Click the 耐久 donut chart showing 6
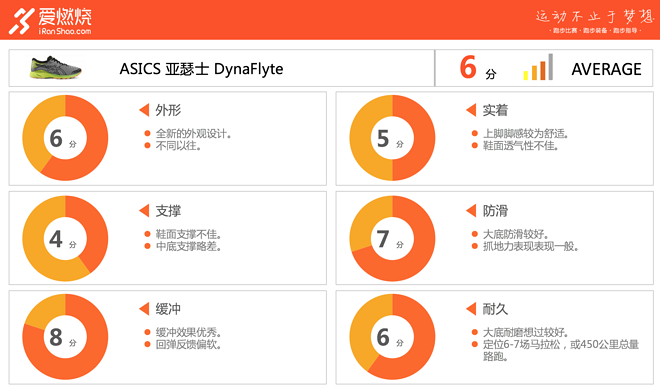Screen dimensions: 660x388 coord(392,337)
